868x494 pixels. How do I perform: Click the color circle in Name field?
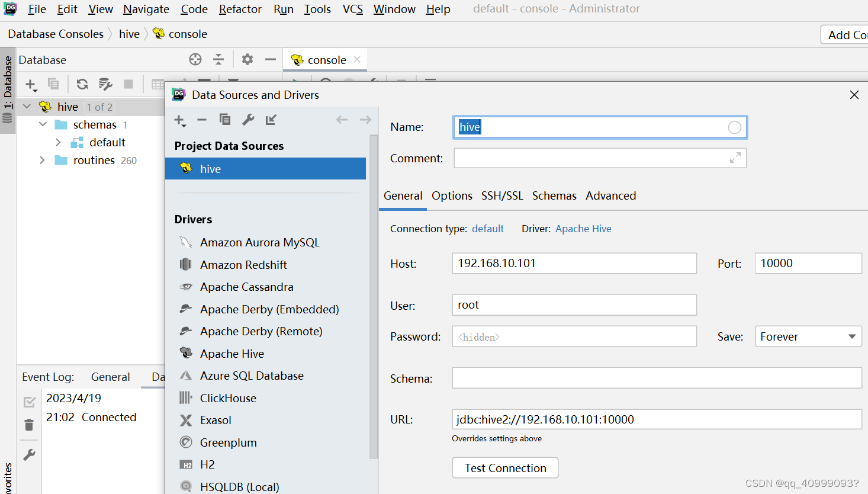tap(735, 127)
